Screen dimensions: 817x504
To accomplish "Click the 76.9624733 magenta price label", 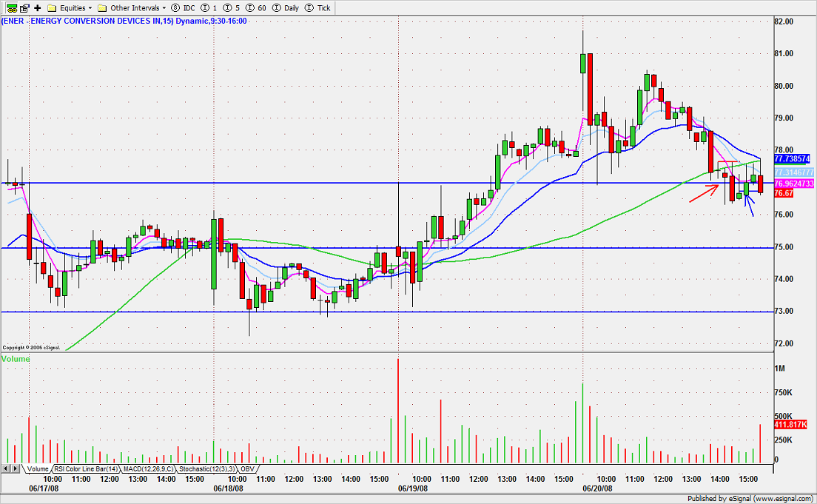I will (793, 184).
